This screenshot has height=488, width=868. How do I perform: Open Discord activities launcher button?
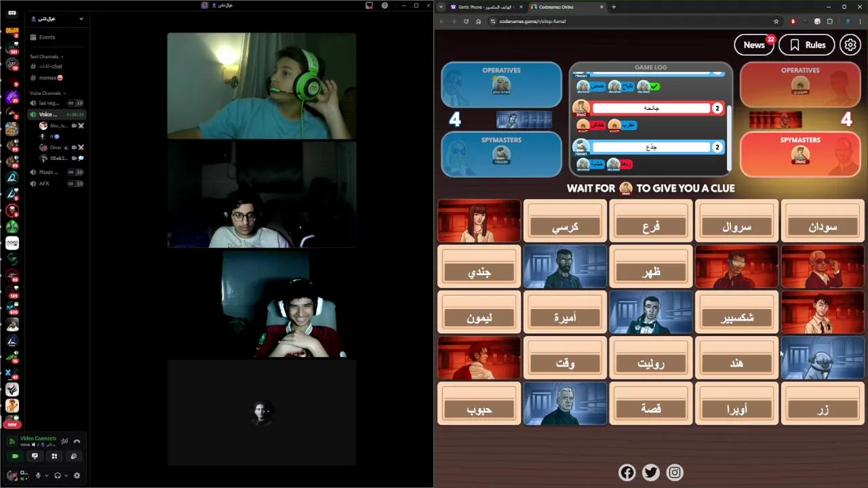pos(54,456)
